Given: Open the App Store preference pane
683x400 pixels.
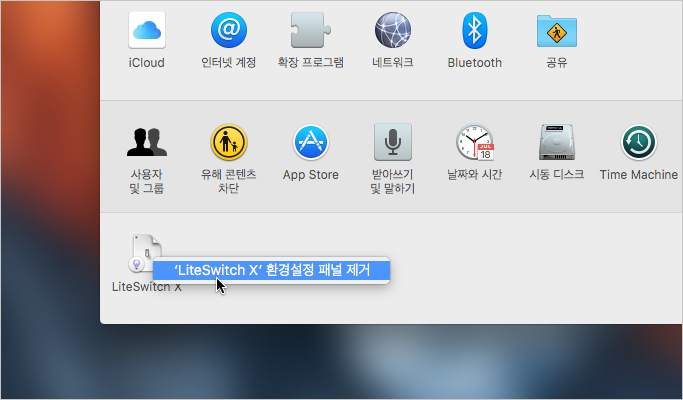Looking at the screenshot, I should [x=311, y=142].
